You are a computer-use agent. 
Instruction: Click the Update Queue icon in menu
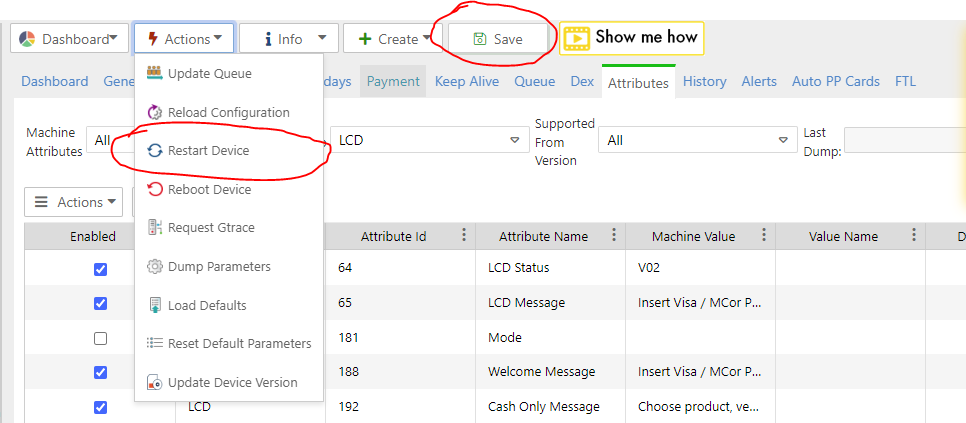154,73
